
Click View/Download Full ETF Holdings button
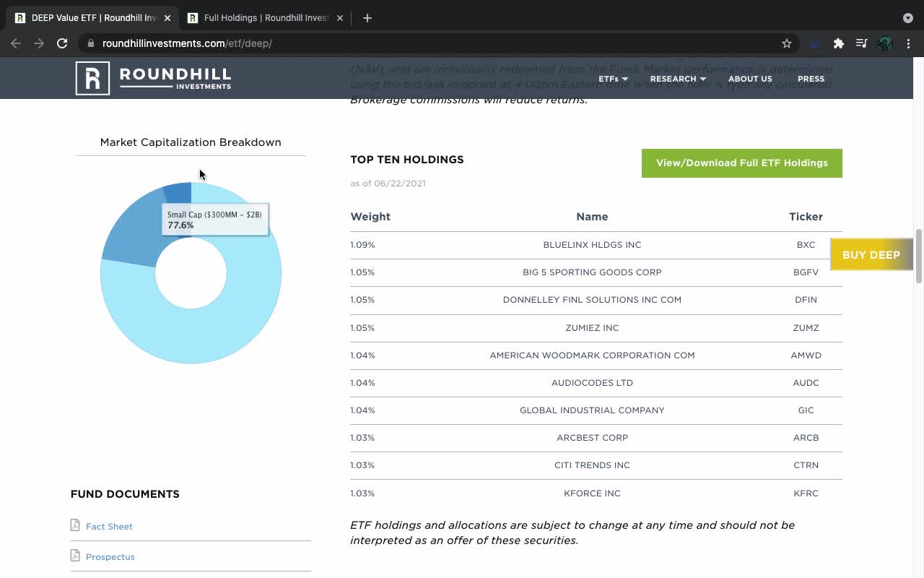[741, 163]
